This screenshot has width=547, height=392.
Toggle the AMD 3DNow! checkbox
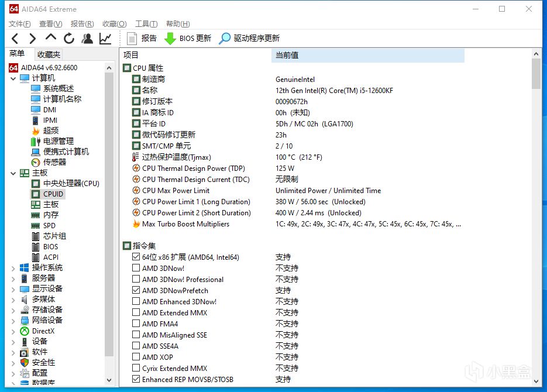pos(136,268)
